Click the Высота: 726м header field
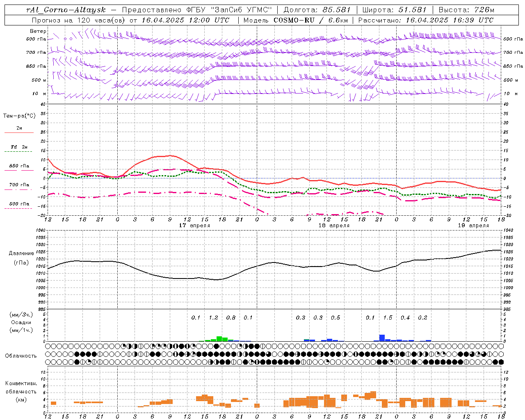 pos(466,10)
